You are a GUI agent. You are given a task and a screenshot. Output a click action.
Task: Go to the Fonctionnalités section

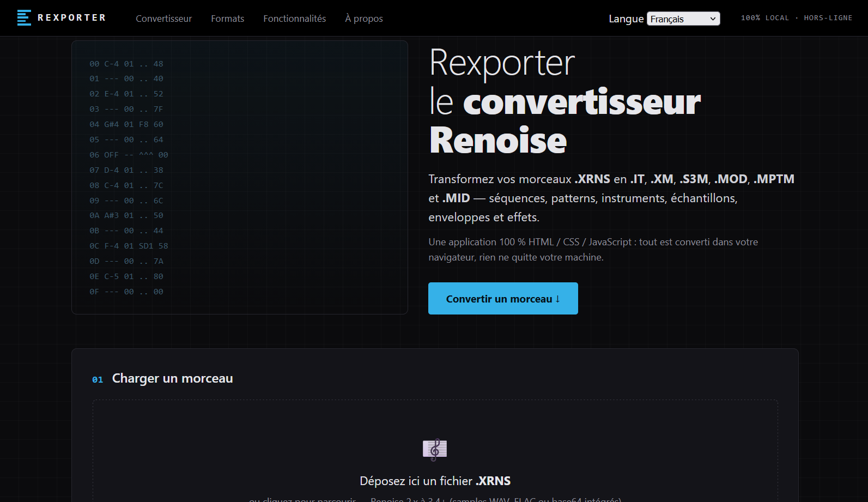click(x=294, y=19)
